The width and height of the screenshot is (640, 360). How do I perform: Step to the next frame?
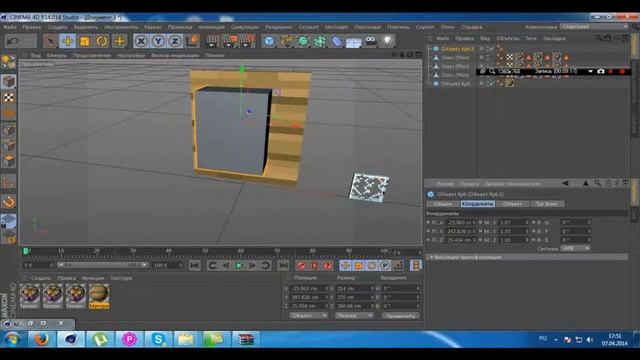click(x=252, y=266)
